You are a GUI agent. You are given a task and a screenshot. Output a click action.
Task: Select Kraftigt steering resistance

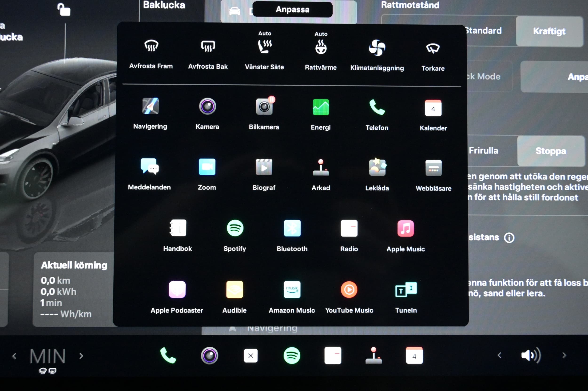pos(550,32)
